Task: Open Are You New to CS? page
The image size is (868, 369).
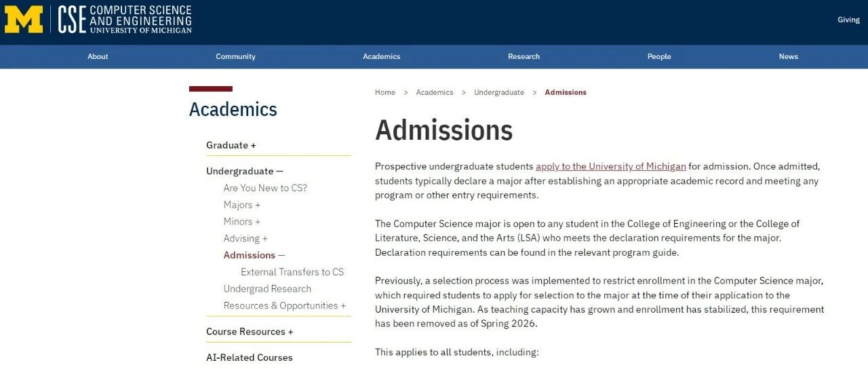Action: coord(265,188)
